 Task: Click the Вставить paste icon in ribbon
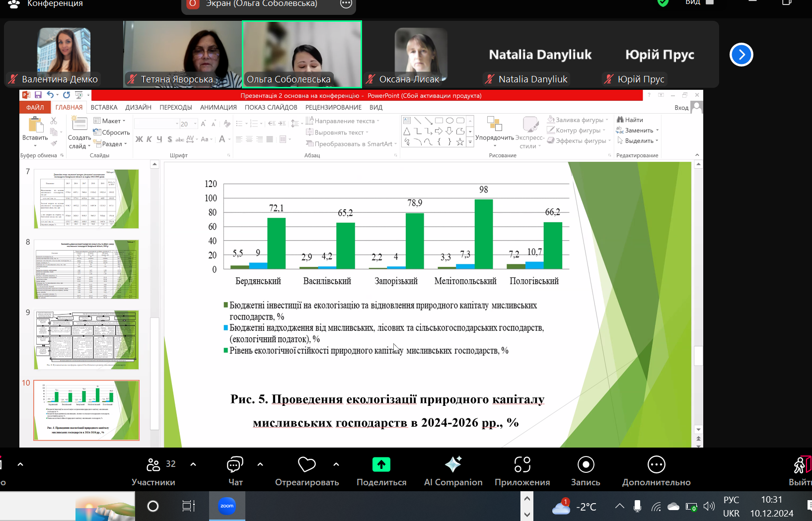(35, 126)
